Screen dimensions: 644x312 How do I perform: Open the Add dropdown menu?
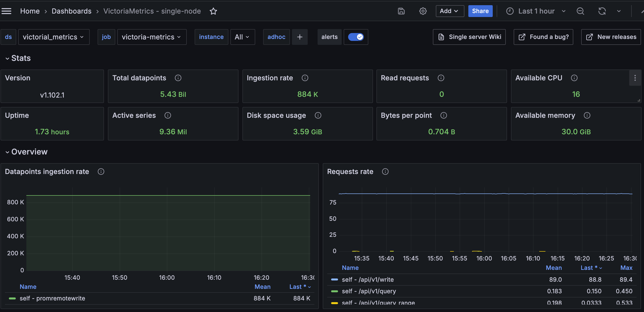(450, 11)
